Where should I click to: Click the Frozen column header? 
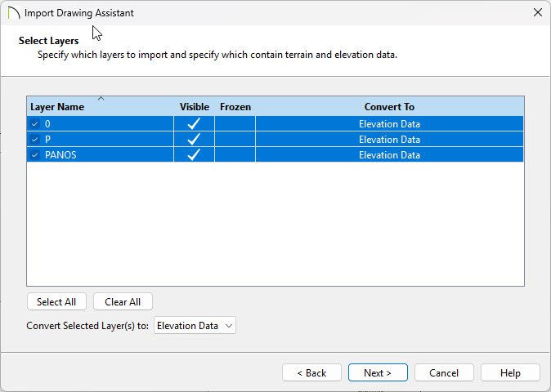235,107
